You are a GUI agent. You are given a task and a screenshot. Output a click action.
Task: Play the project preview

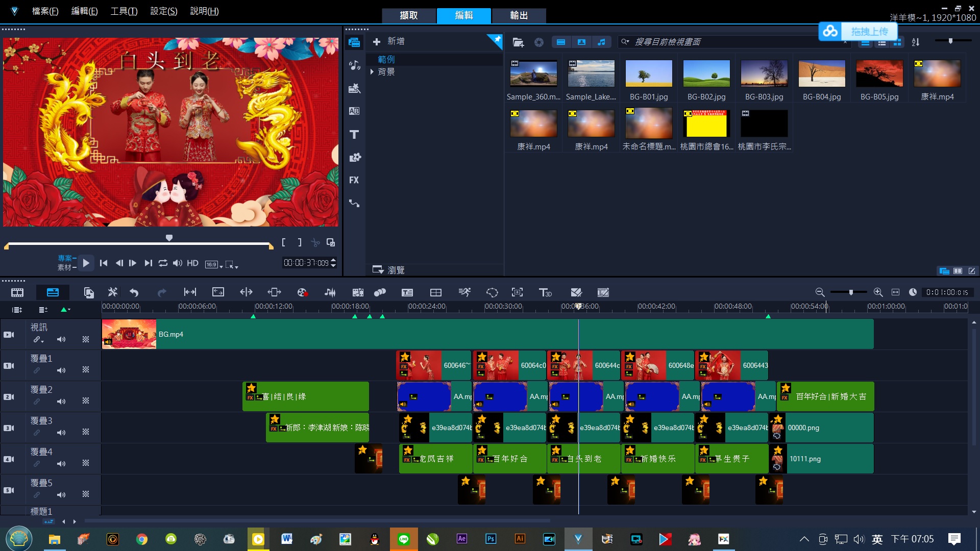click(x=86, y=263)
